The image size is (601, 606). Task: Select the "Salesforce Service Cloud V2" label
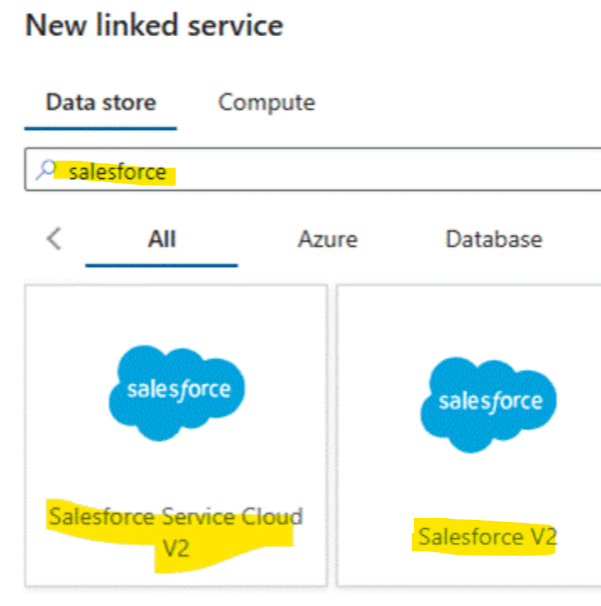point(175,517)
